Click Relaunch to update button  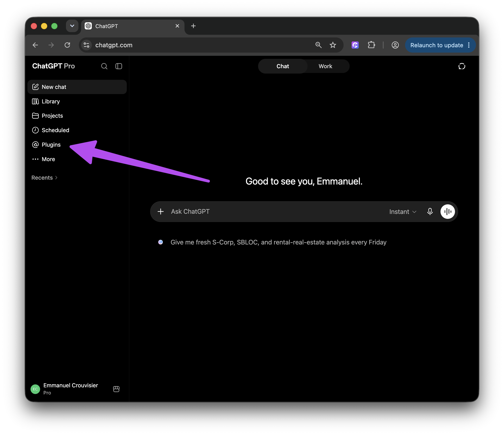click(437, 45)
